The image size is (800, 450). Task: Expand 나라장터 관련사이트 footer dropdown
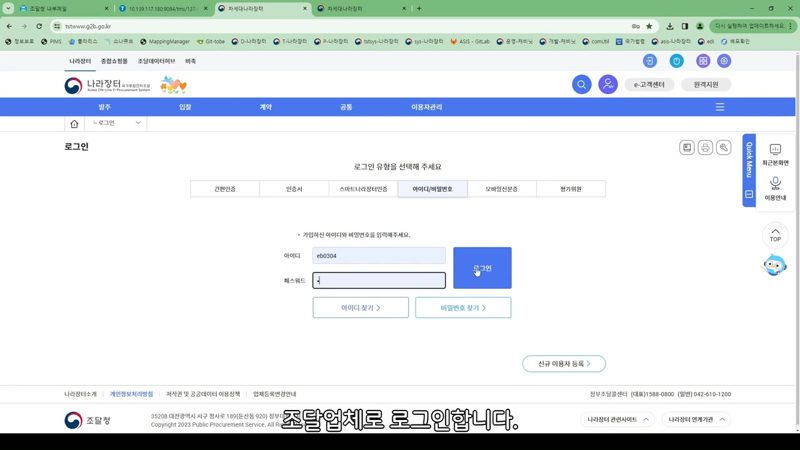point(617,419)
